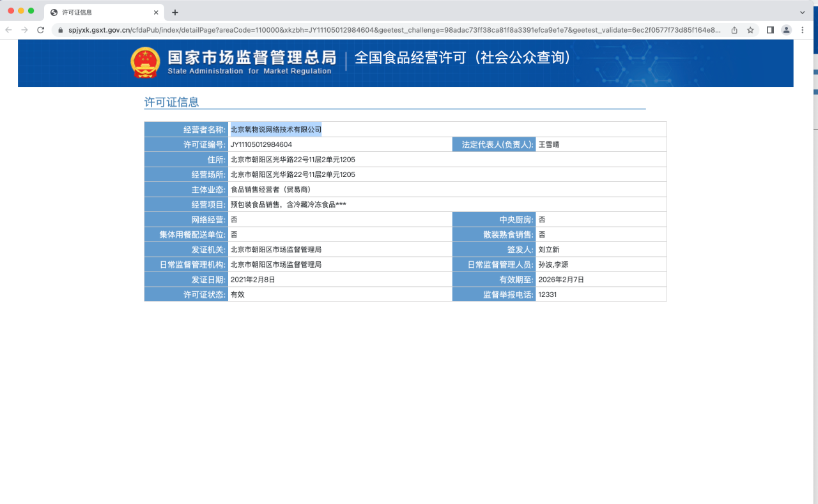Click hotline number 12331
The height and width of the screenshot is (504, 818).
[548, 294]
